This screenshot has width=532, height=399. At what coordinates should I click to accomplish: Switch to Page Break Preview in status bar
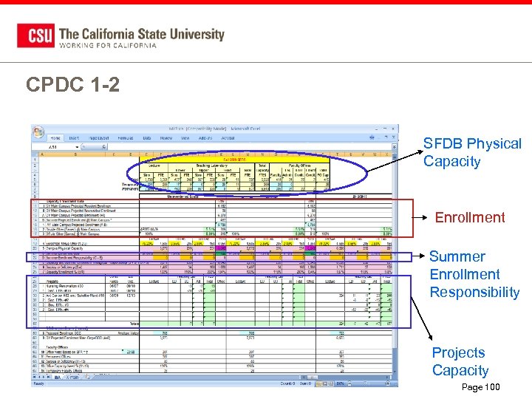(x=330, y=383)
